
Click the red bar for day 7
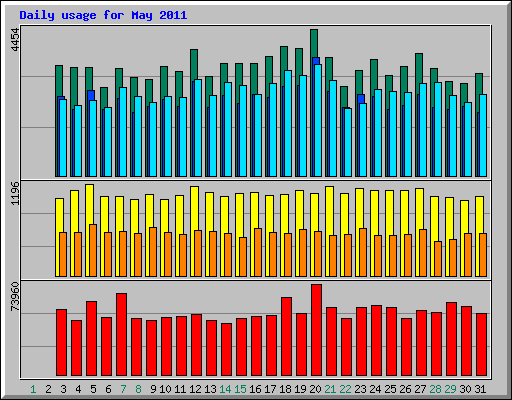point(121,335)
